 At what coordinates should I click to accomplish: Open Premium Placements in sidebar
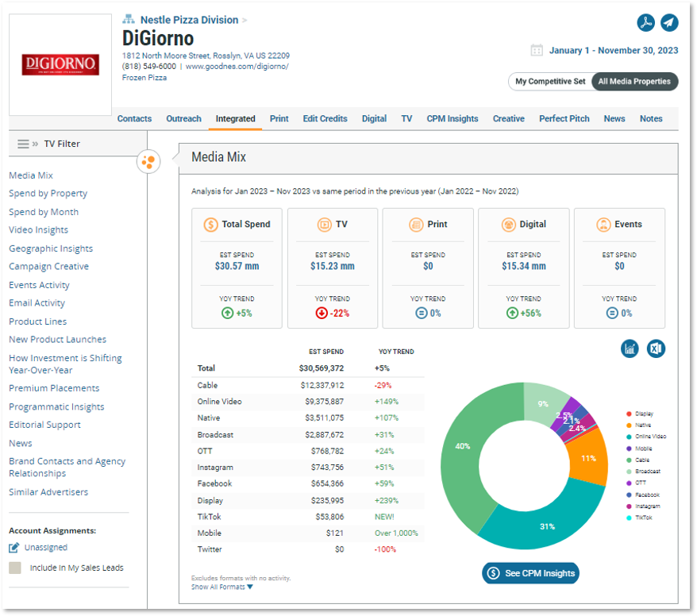[54, 388]
